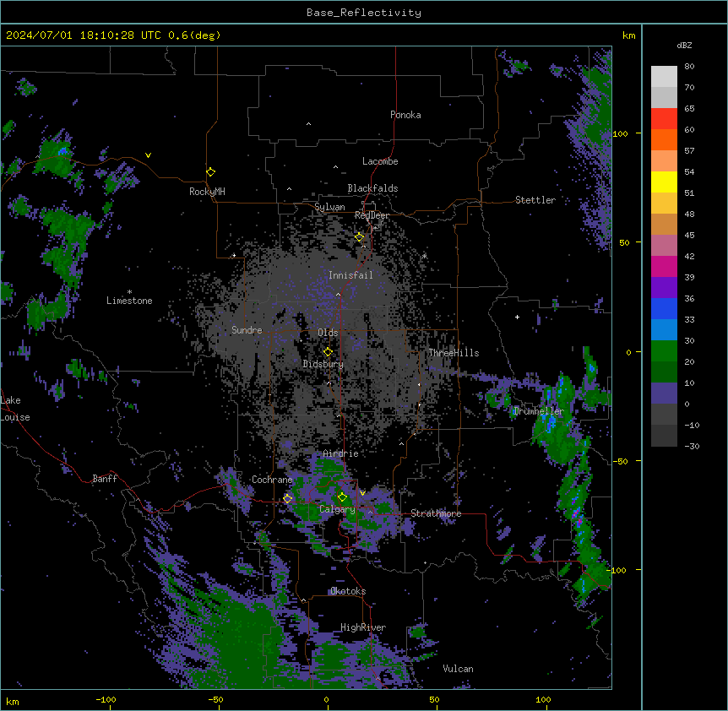Select the Limestone label
The image size is (728, 711).
point(129,301)
